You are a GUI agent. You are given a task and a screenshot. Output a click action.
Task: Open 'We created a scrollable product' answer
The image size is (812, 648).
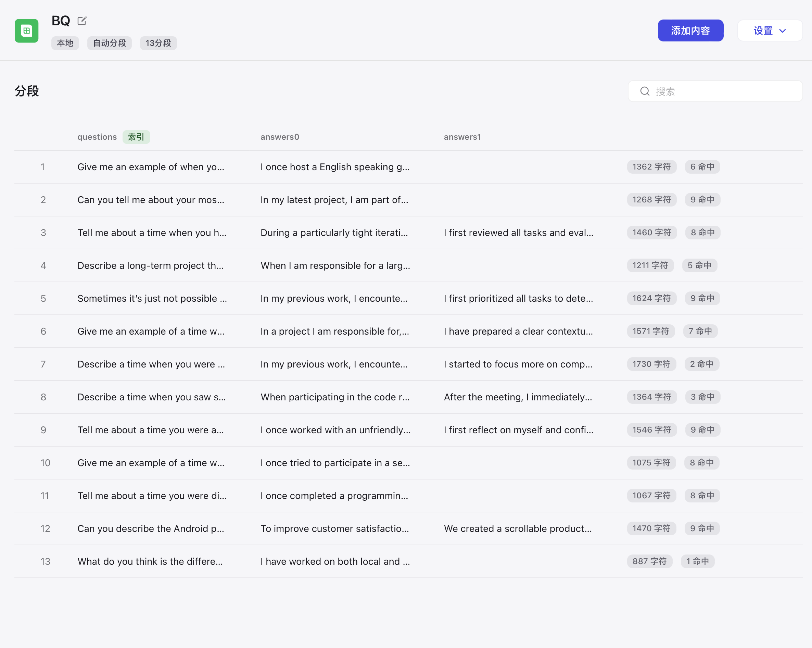coord(517,528)
